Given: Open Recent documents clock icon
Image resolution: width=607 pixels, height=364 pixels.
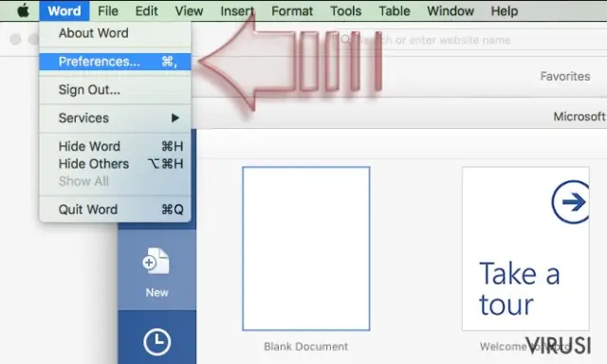Looking at the screenshot, I should (156, 342).
